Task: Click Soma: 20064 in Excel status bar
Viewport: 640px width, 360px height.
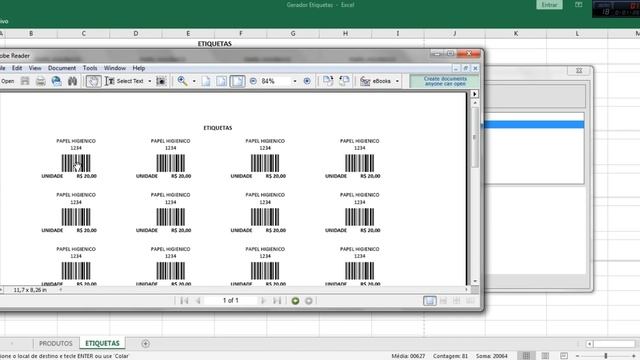Action: 492,356
